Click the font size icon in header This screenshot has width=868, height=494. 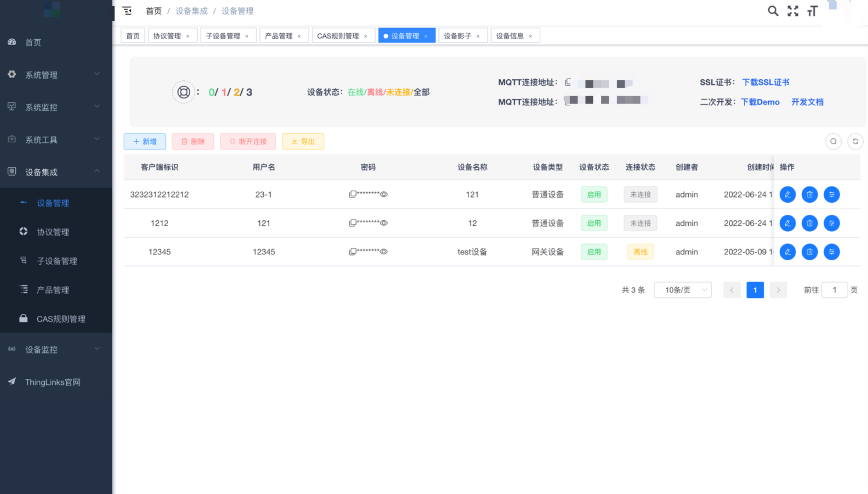812,11
